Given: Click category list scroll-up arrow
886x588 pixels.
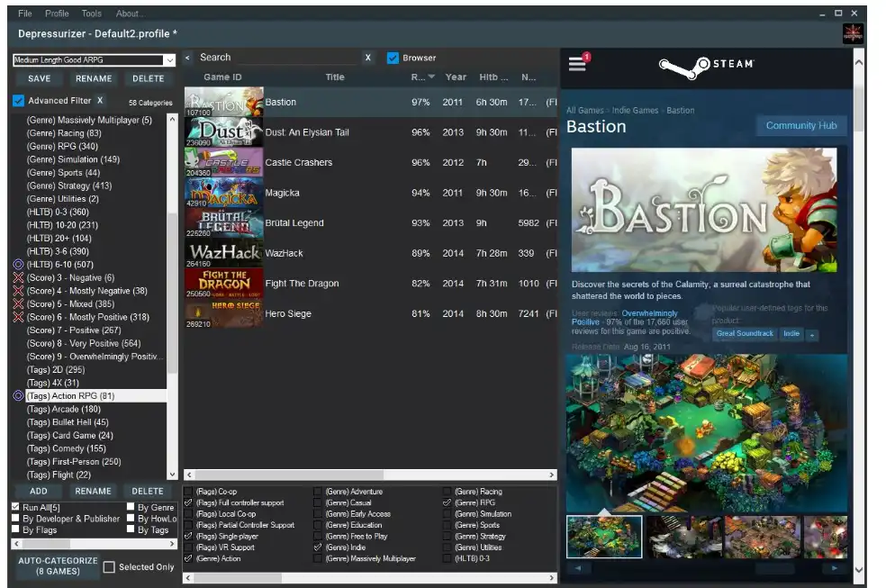Looking at the screenshot, I should coord(172,119).
